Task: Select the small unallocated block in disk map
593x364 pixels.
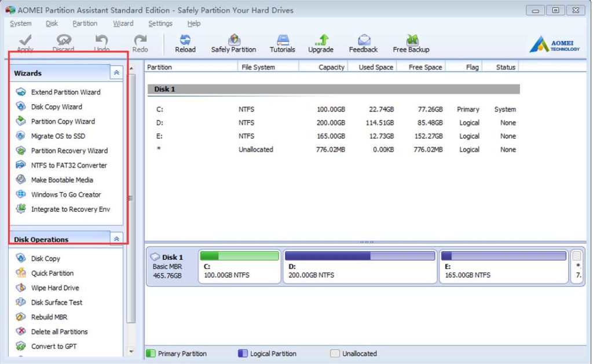Action: [x=577, y=266]
